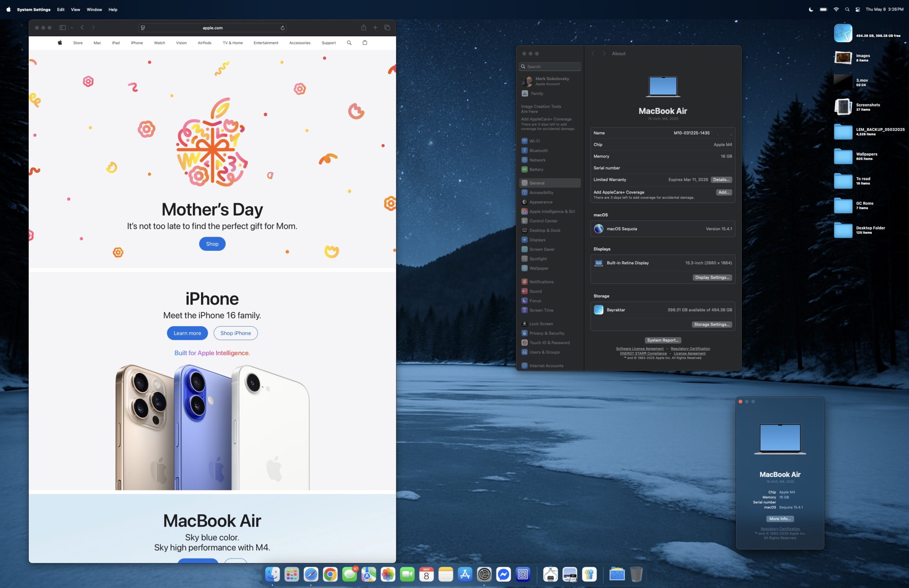Go back in System Settings About pane
Viewport: 909px width, 588px height.
click(x=593, y=54)
